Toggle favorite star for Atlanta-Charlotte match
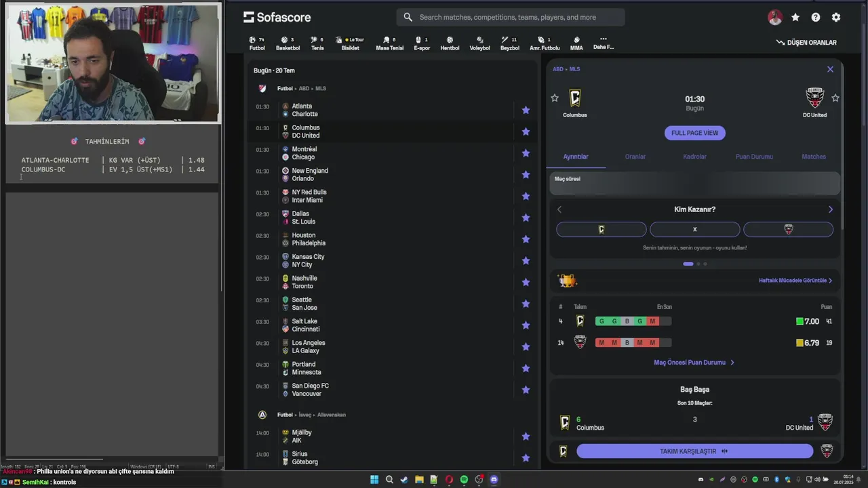The height and width of the screenshot is (488, 868). click(526, 110)
